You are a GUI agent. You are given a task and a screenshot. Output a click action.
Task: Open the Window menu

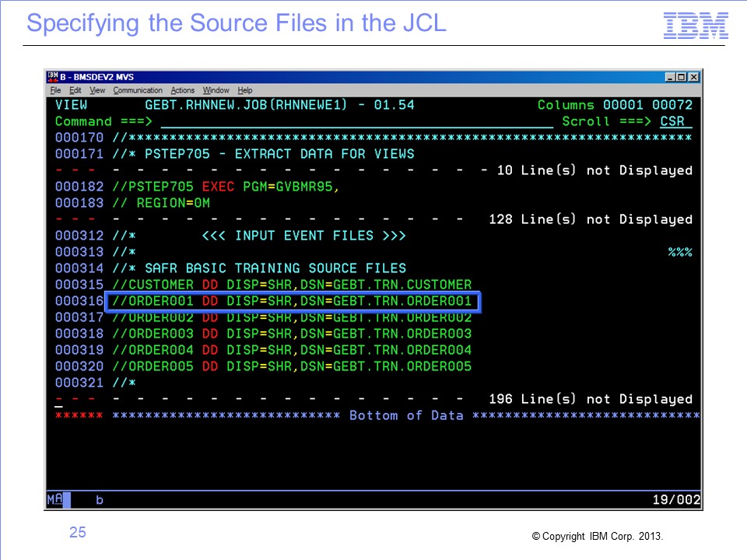tap(216, 90)
